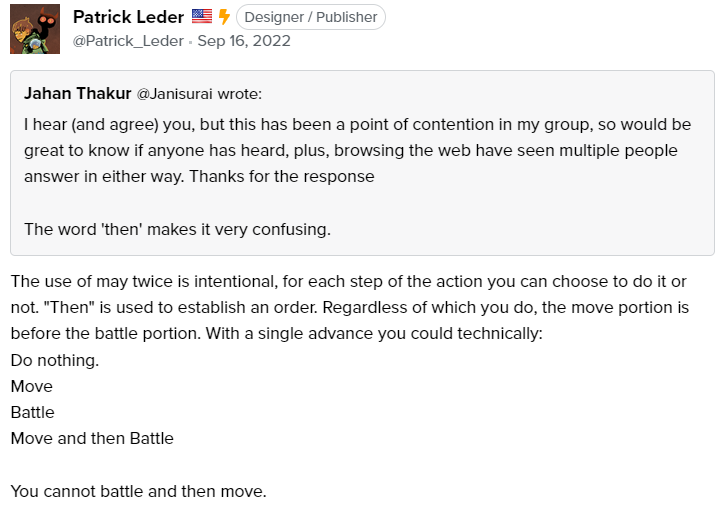Click the quoted line starting "I hear (and agree)"

(357, 124)
